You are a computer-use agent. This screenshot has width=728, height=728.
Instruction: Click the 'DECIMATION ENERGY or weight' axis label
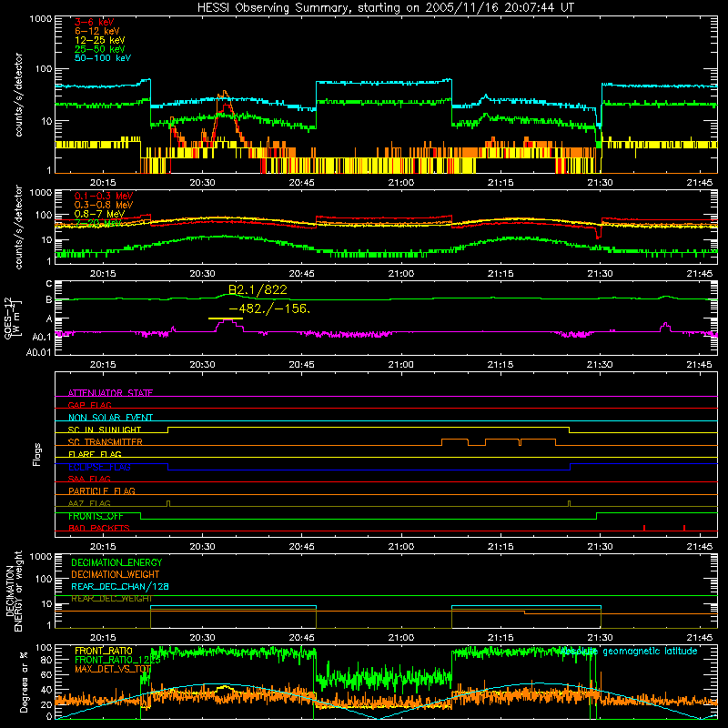pos(14,591)
